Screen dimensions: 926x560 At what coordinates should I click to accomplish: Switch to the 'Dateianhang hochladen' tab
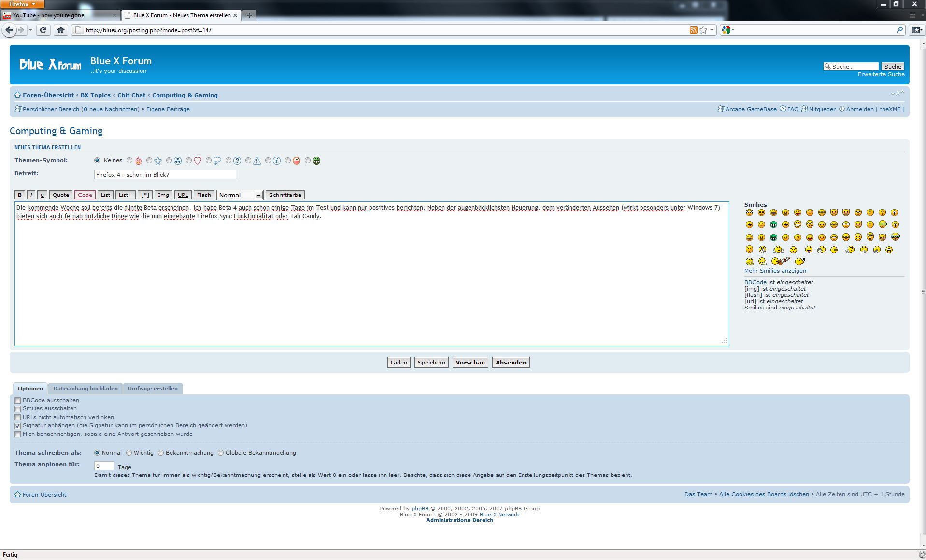coord(85,389)
